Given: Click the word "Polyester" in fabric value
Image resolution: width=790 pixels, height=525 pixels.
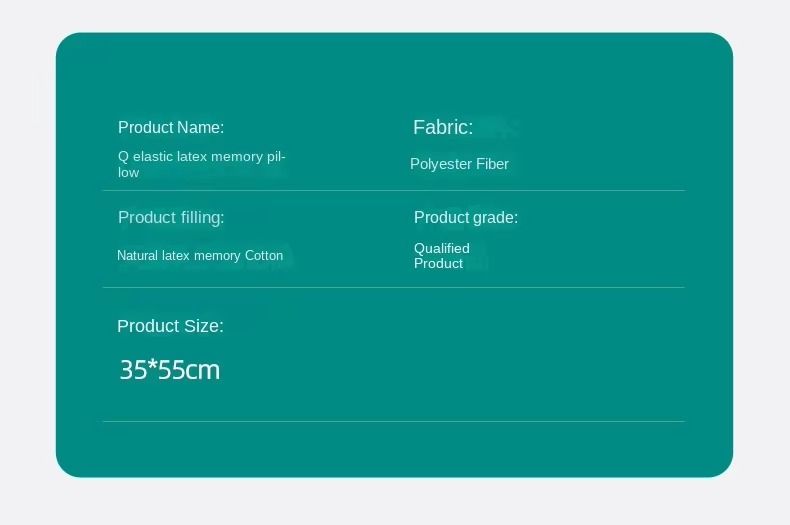Looking at the screenshot, I should click(x=441, y=164).
